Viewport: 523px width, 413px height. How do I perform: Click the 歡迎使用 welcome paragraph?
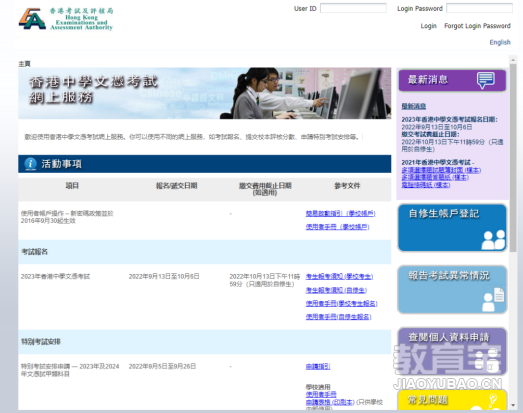click(x=192, y=137)
